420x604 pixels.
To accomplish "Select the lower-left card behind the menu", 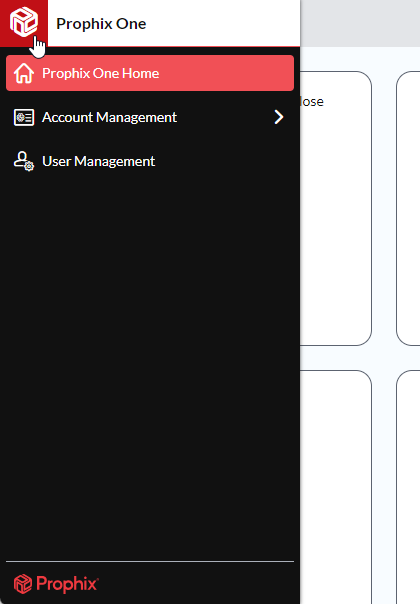I will coord(336,487).
